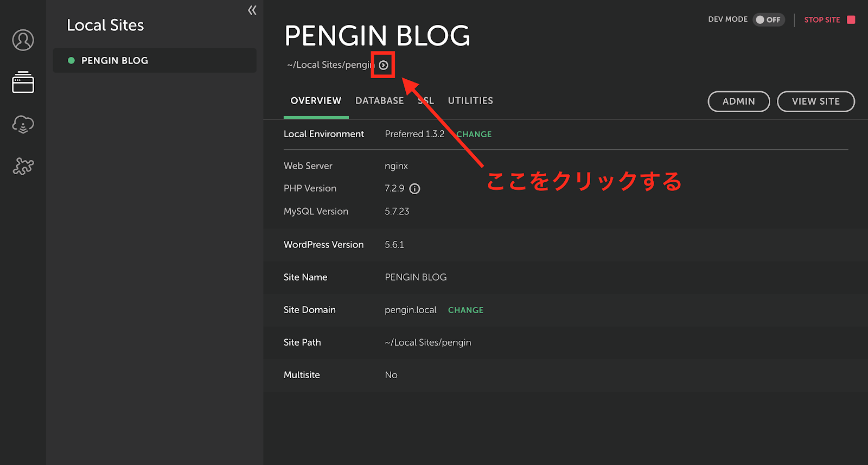The height and width of the screenshot is (465, 868).
Task: Change the Local Environment setting
Action: (474, 135)
